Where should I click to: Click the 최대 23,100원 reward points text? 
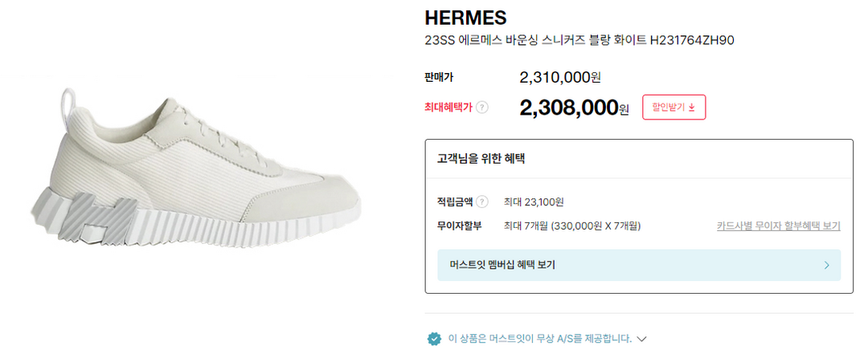(x=533, y=202)
